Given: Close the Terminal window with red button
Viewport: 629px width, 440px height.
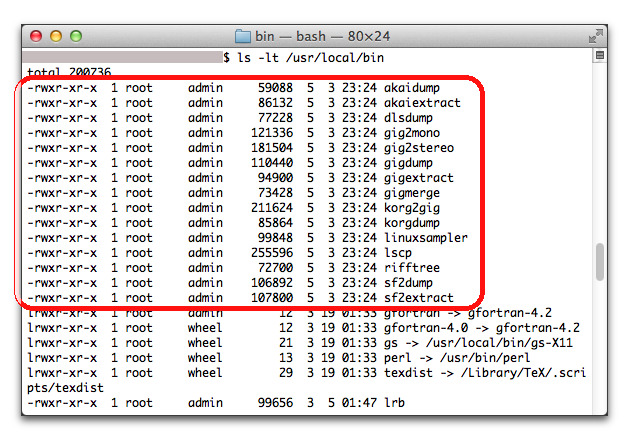Looking at the screenshot, I should pos(37,35).
